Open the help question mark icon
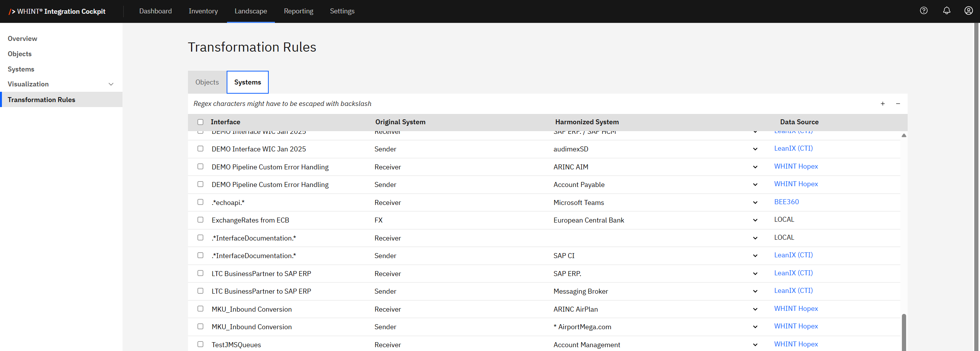980x351 pixels. click(x=924, y=11)
